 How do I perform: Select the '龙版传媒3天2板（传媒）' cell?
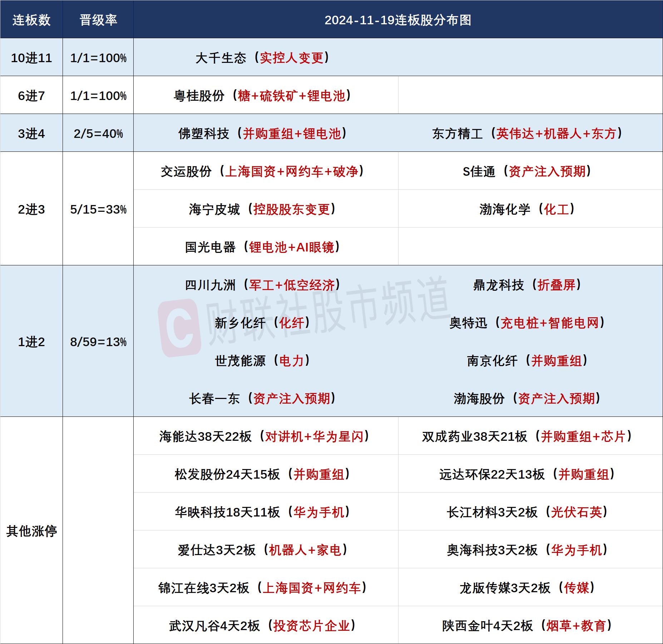(530, 588)
